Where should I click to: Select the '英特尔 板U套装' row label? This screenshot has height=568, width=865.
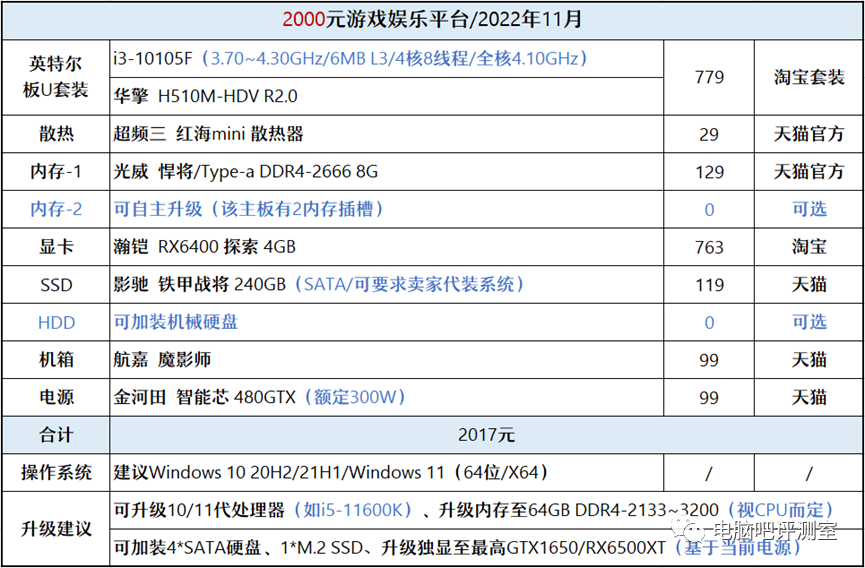click(x=56, y=77)
